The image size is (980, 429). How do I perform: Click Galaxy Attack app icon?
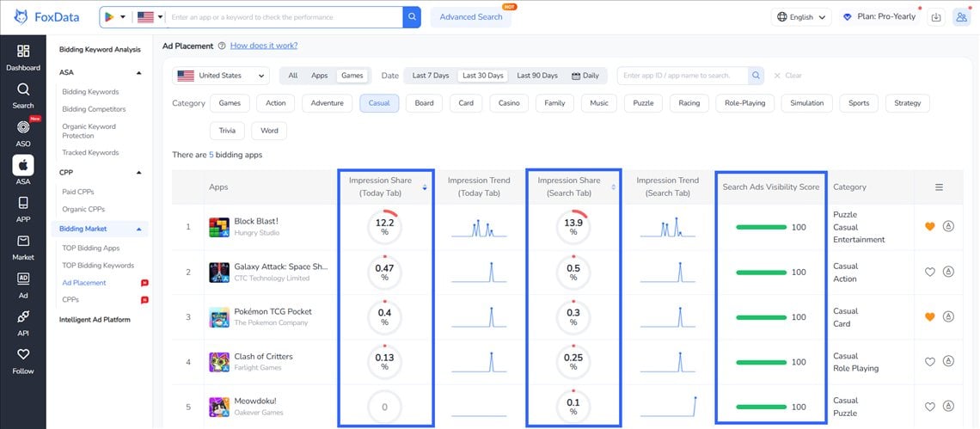point(219,272)
